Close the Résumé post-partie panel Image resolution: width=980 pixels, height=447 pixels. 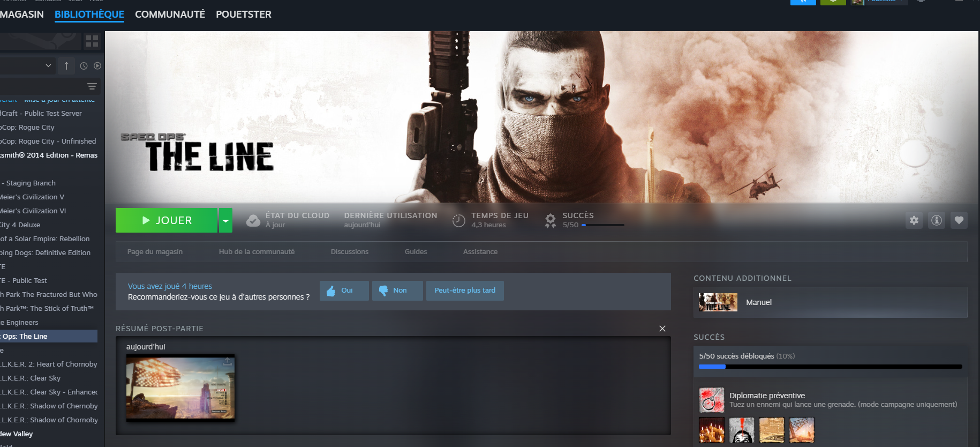point(662,329)
